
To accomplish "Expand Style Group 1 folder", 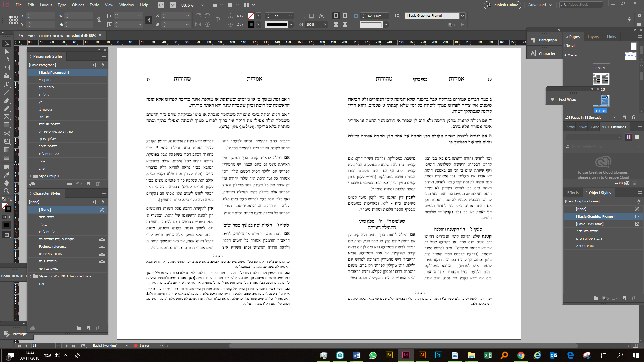I will [x=31, y=176].
